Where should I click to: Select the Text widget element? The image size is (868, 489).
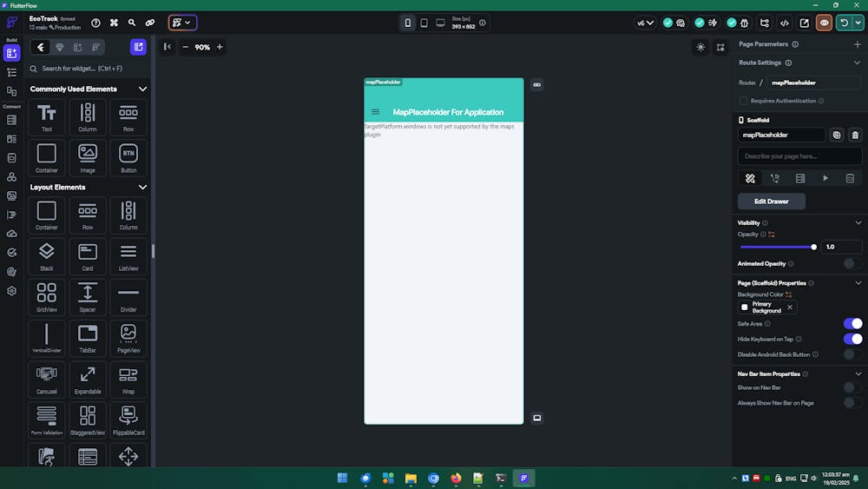tap(47, 117)
